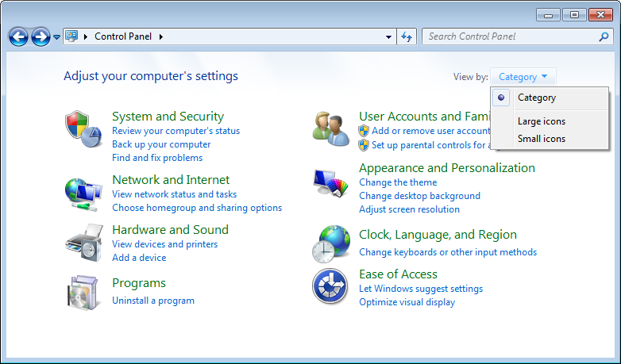
Task: Click Adjust screen resolution link
Action: (410, 209)
